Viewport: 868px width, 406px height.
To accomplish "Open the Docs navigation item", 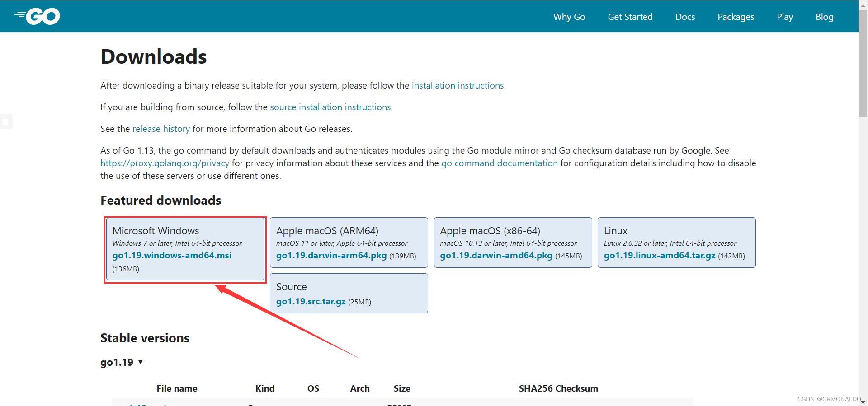I will (x=685, y=17).
